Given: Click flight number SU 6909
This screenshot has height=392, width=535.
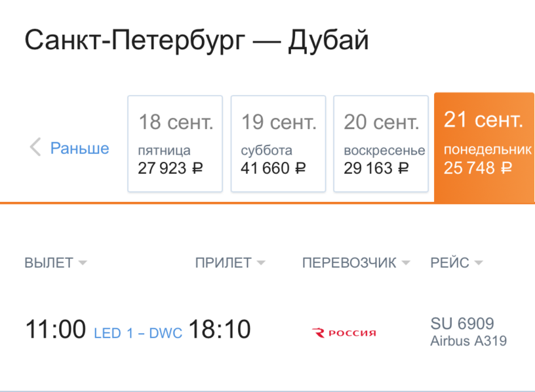Looking at the screenshot, I should pos(462,323).
